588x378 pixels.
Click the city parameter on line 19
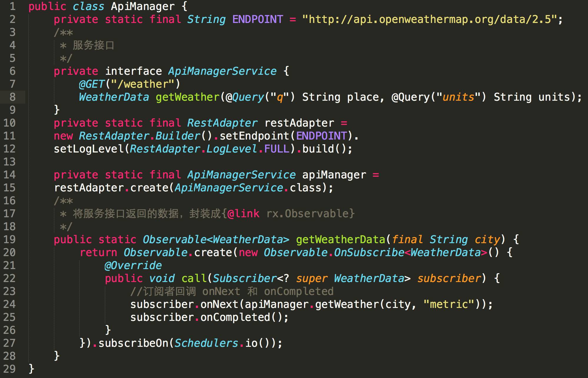(x=487, y=240)
